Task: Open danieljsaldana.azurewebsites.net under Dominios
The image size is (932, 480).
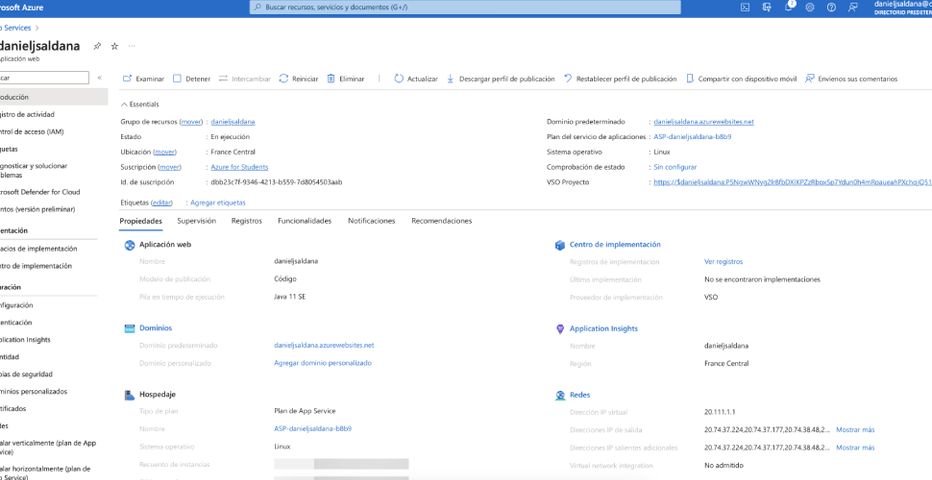Action: (x=324, y=345)
